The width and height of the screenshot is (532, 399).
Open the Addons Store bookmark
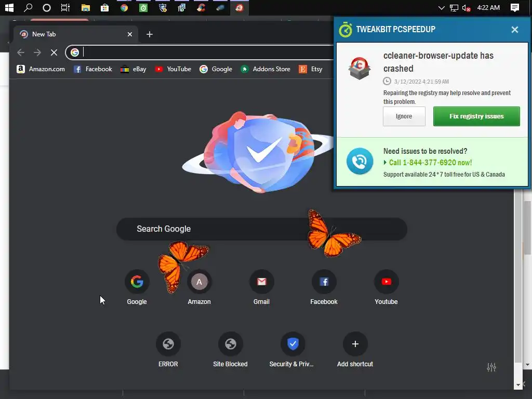click(265, 69)
